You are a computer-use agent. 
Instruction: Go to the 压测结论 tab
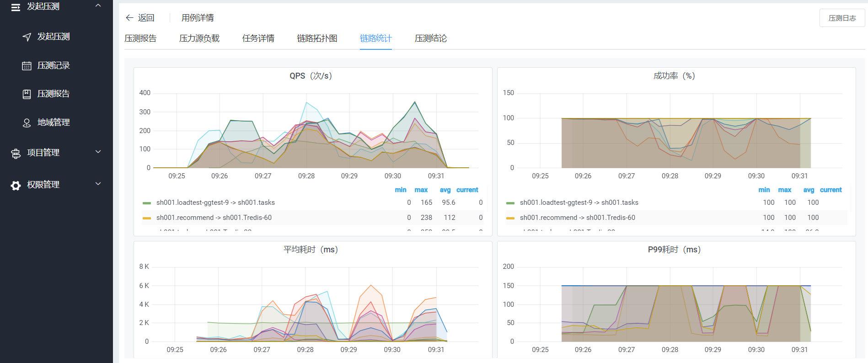(x=431, y=38)
